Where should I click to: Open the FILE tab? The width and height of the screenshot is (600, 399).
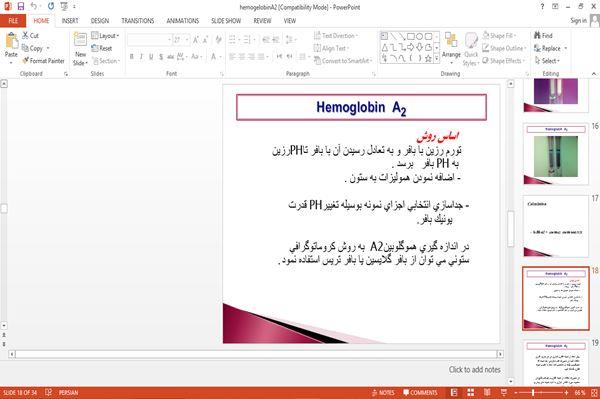click(13, 21)
